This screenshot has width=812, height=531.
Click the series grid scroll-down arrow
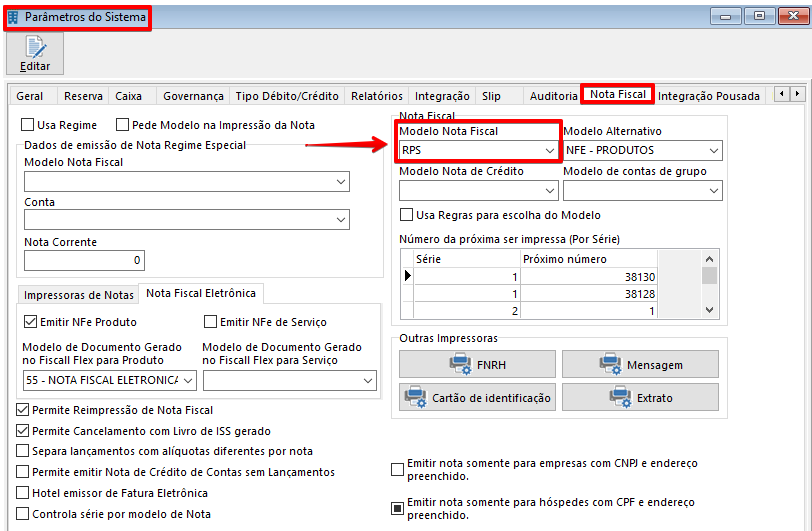[709, 310]
